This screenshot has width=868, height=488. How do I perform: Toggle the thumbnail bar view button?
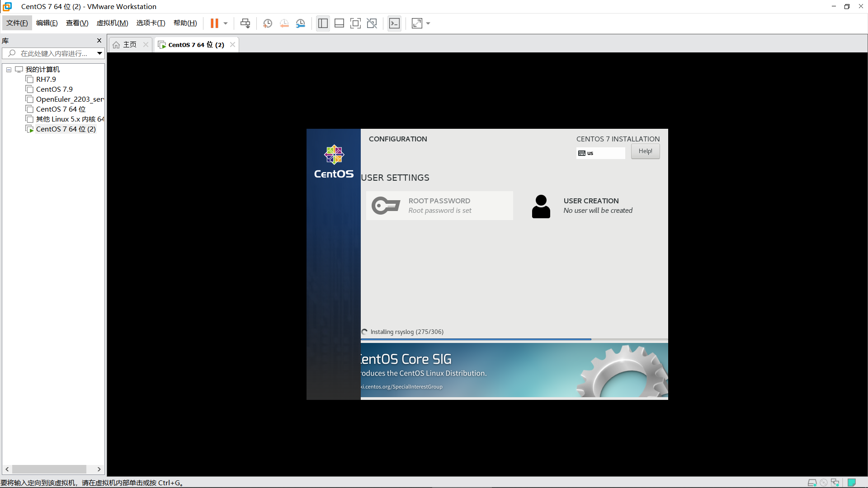(339, 23)
